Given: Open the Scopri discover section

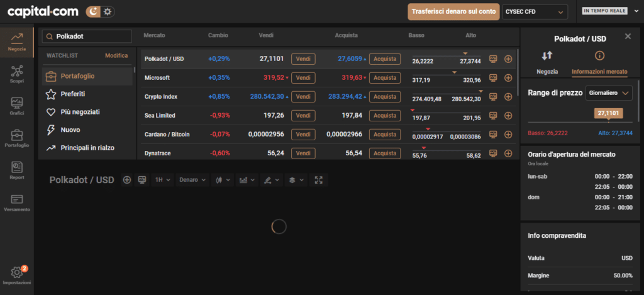Looking at the screenshot, I should (17, 75).
